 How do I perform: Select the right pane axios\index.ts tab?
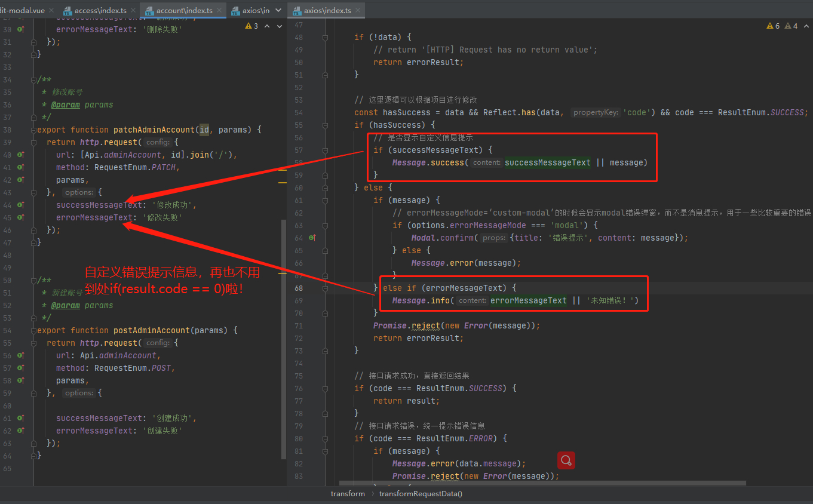[327, 11]
